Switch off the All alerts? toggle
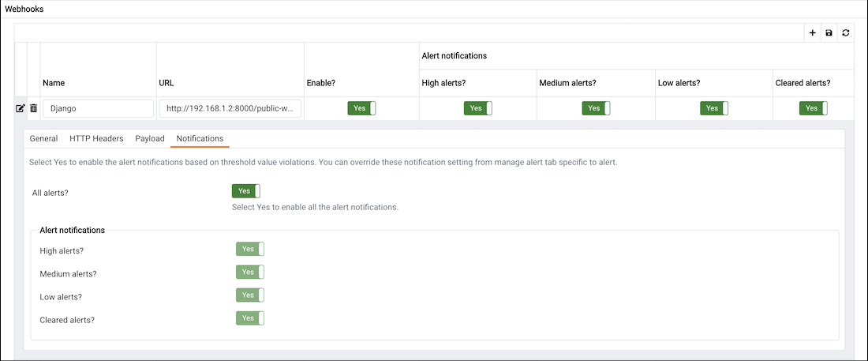 (x=245, y=191)
